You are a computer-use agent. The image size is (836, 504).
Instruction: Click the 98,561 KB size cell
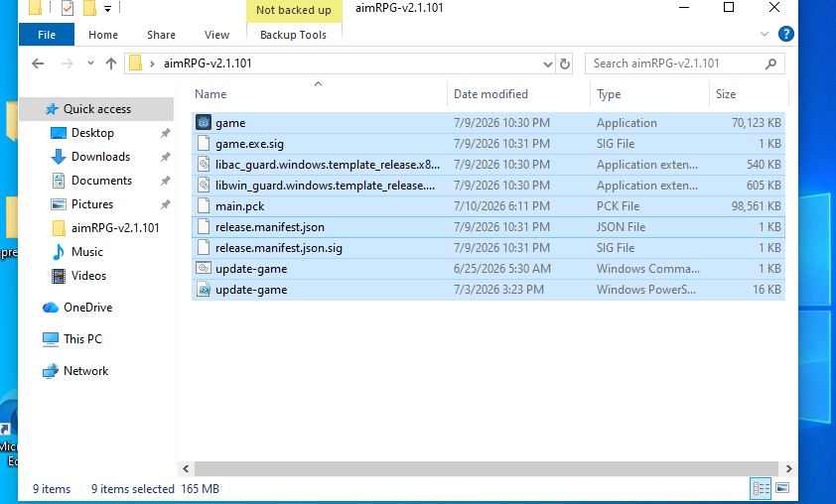(756, 206)
